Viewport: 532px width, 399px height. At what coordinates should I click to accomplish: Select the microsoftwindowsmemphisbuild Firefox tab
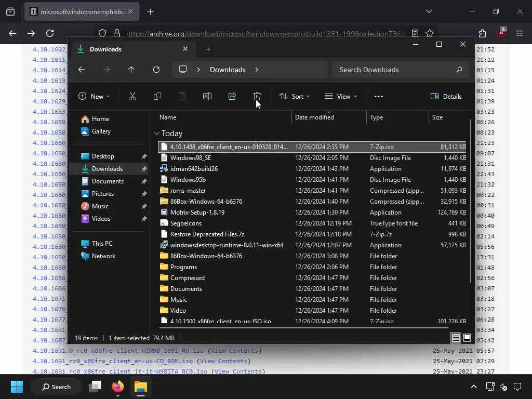[x=82, y=12]
